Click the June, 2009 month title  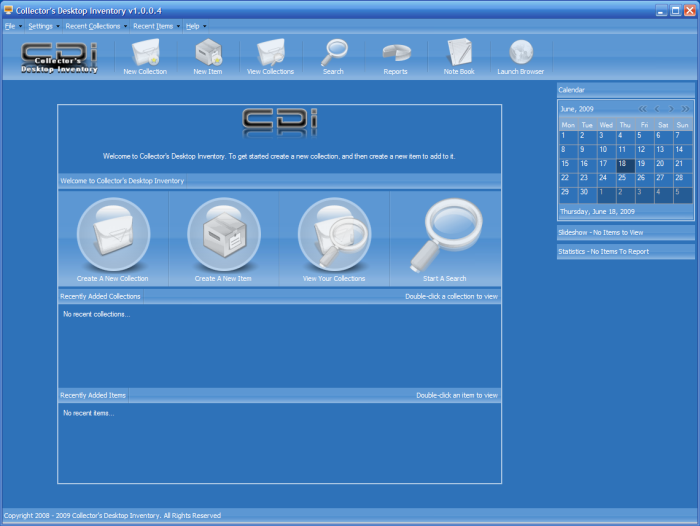click(x=577, y=109)
